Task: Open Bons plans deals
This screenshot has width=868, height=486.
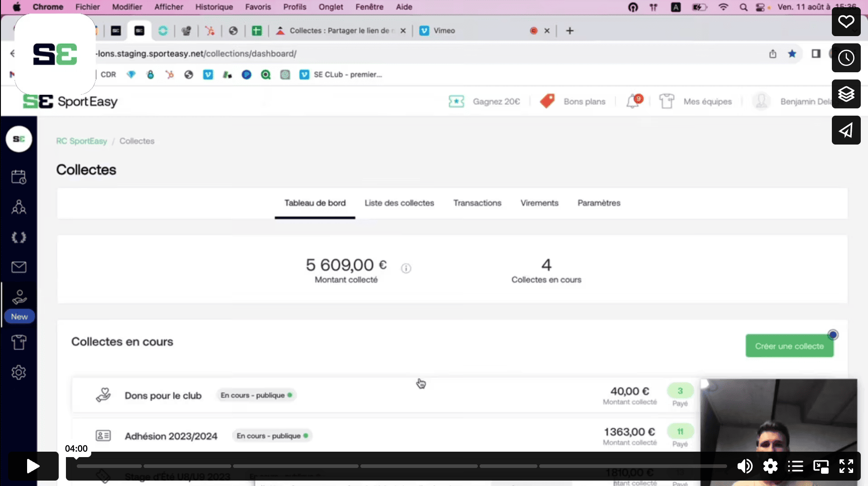Action: click(x=573, y=101)
